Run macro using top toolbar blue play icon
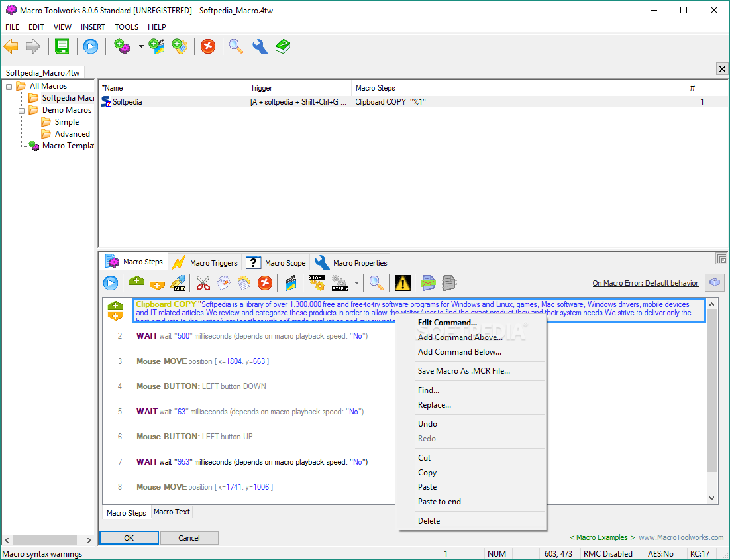The width and height of the screenshot is (730, 560). coord(91,46)
